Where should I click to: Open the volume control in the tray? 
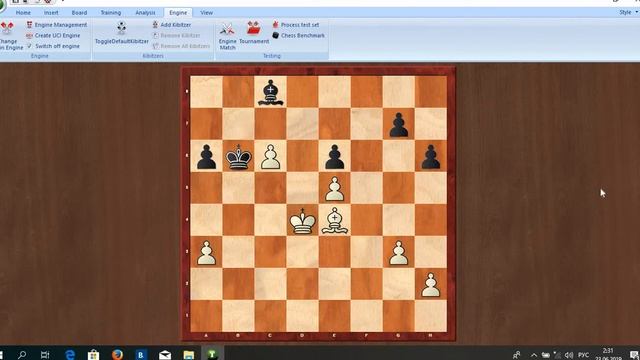coord(569,355)
